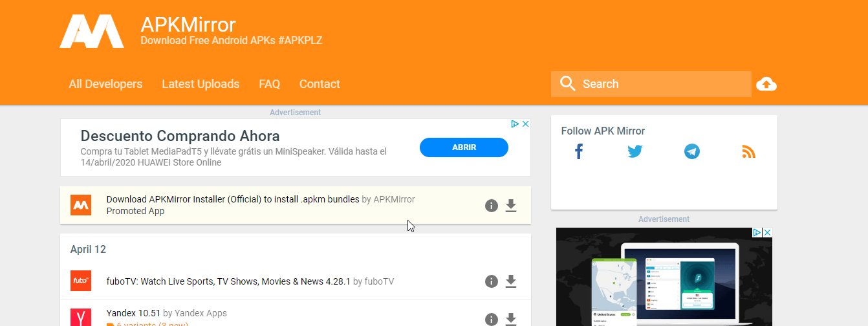Download Yandex 10.51 via arrow icon
The width and height of the screenshot is (868, 326).
pyautogui.click(x=511, y=320)
